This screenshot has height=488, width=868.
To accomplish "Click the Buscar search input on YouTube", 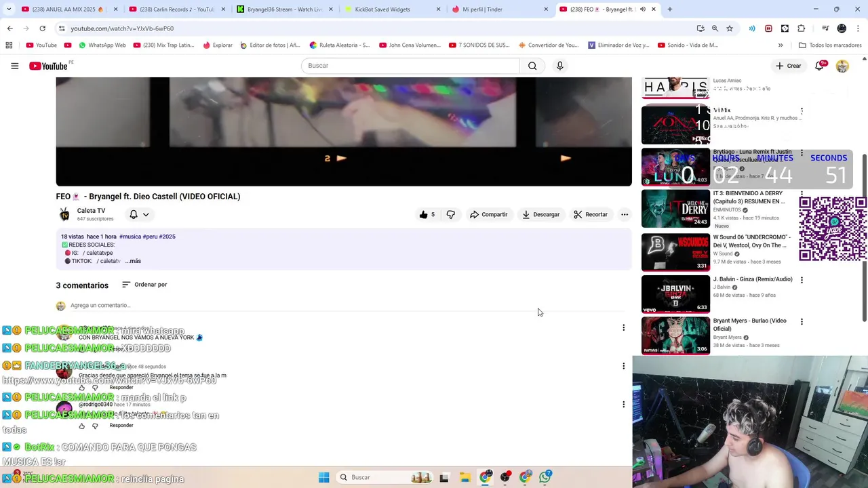I will (410, 66).
